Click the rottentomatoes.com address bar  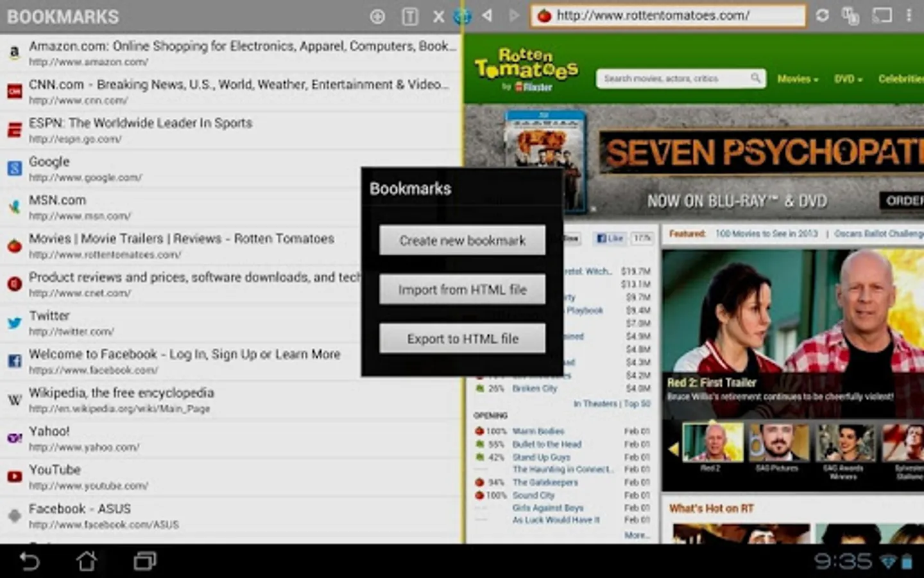click(668, 15)
